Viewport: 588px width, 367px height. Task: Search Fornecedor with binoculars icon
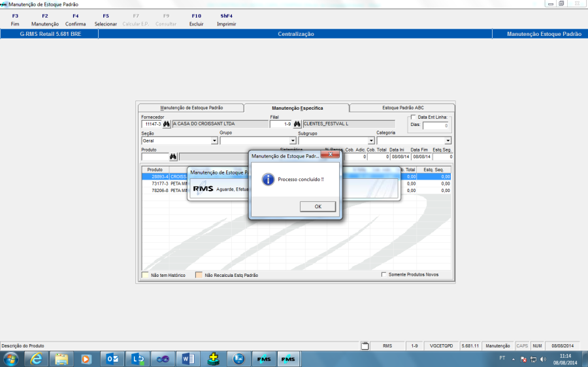click(x=167, y=123)
